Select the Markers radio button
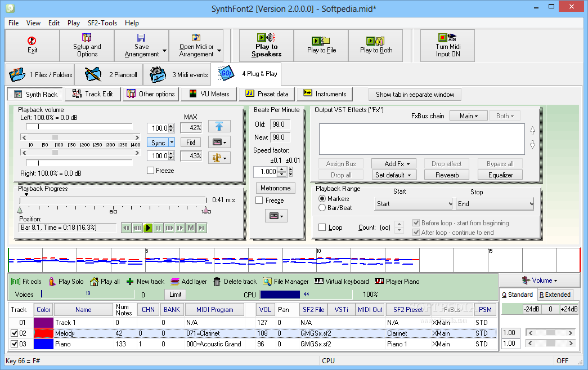Viewport: 588px width, 370px height. coord(322,198)
